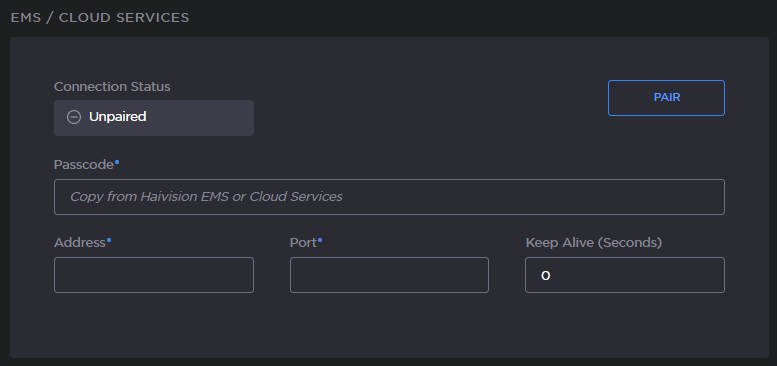Click the Passcode field label

click(84, 165)
